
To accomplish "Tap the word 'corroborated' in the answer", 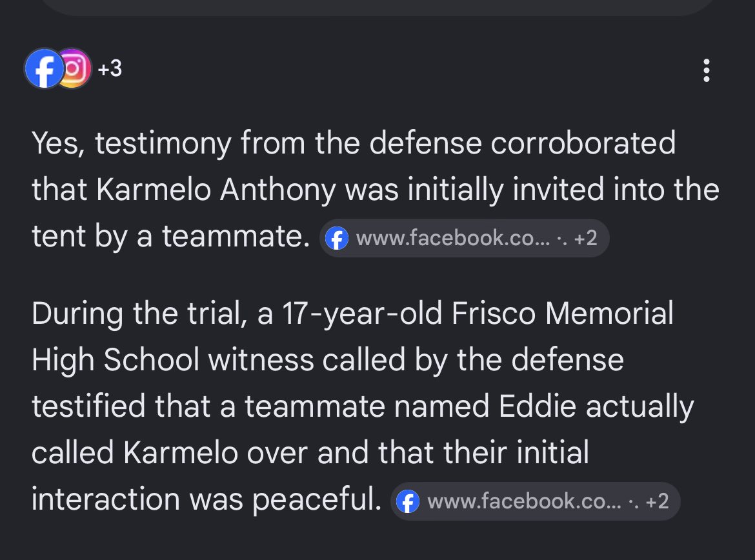I will click(x=583, y=143).
